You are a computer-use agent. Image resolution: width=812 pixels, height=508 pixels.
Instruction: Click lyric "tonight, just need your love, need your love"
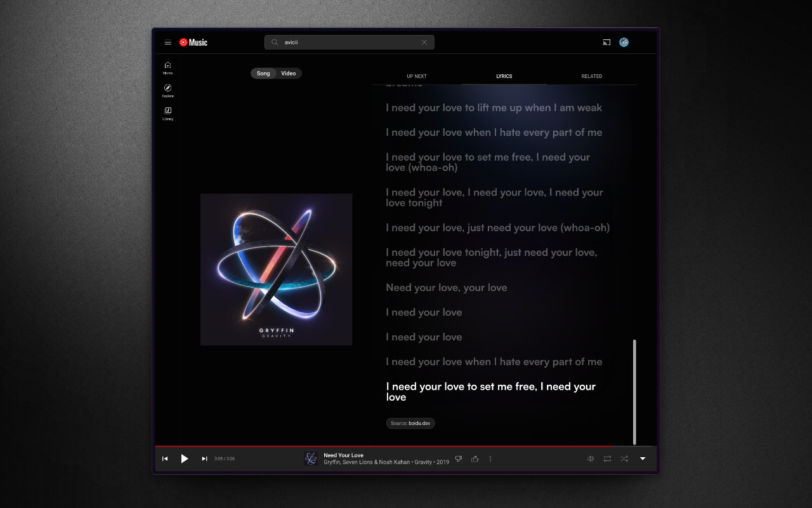(491, 258)
